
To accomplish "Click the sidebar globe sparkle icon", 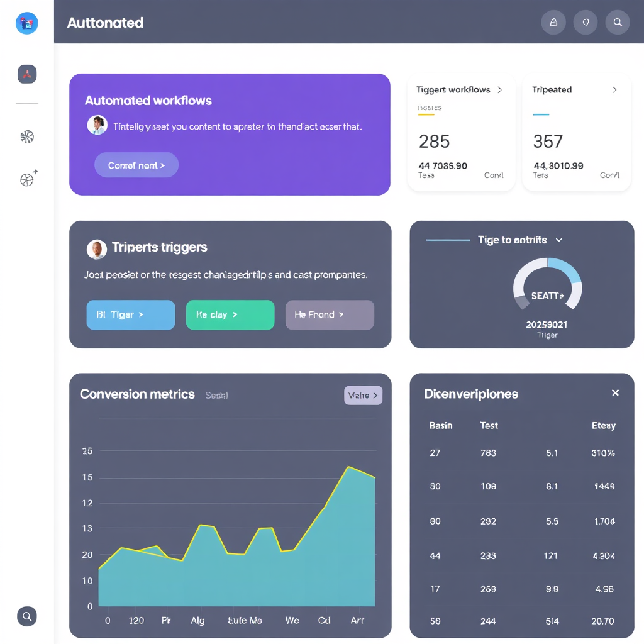I will click(x=28, y=179).
